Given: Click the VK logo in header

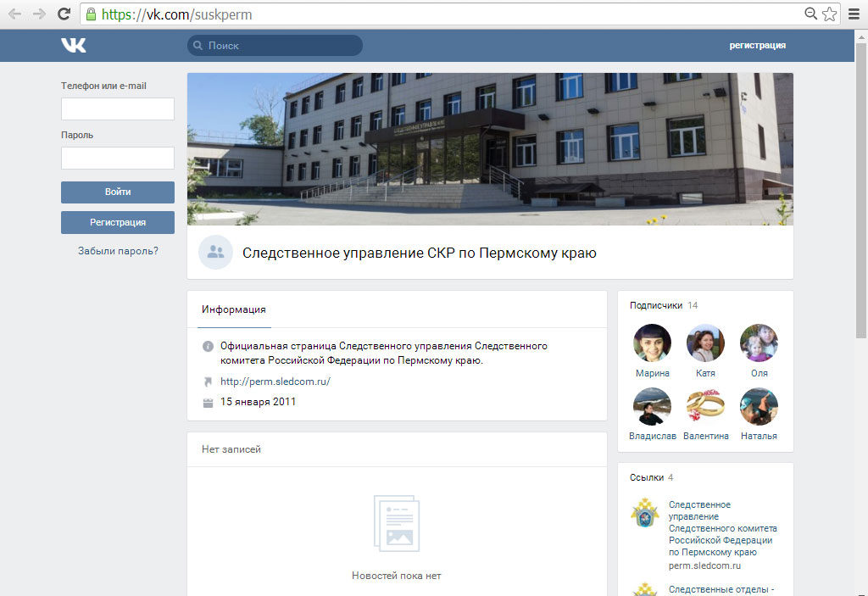Looking at the screenshot, I should point(74,46).
